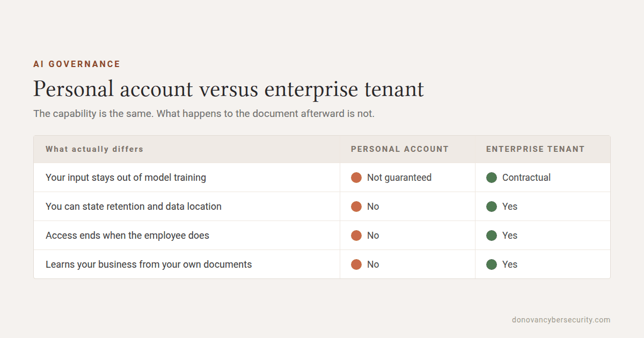Click 'Yes' in the retention and data location row
The height and width of the screenshot is (338, 644).
point(510,207)
